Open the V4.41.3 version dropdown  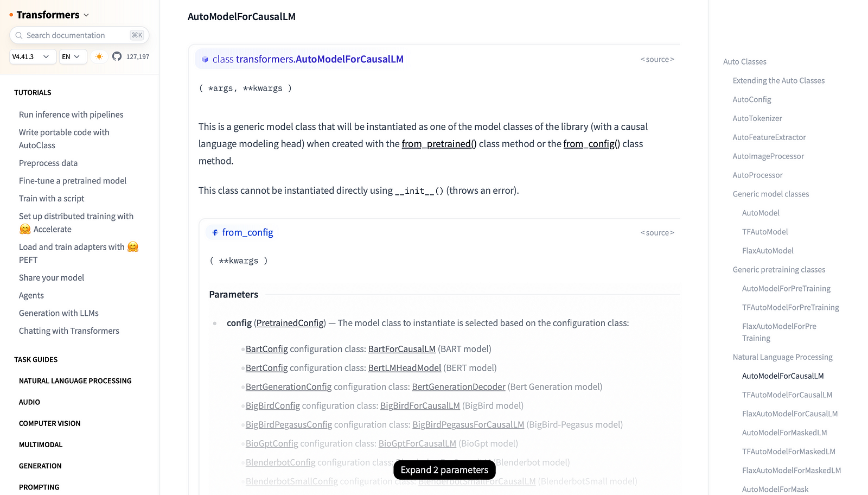33,56
